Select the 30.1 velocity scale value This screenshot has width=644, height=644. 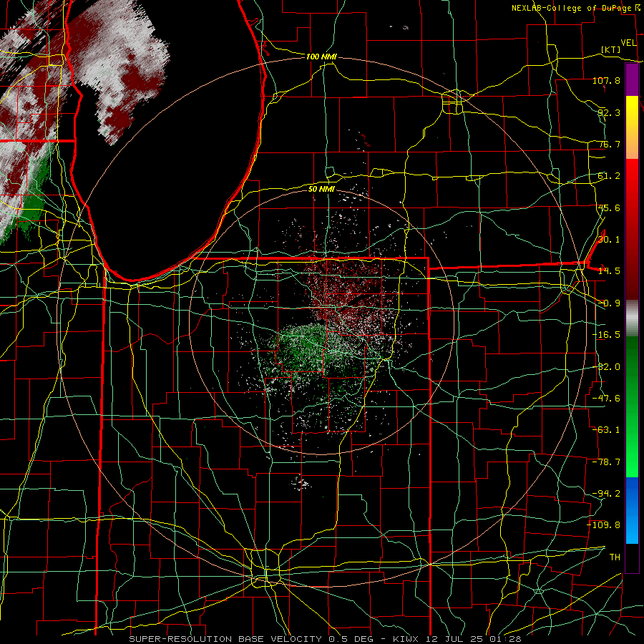point(609,240)
